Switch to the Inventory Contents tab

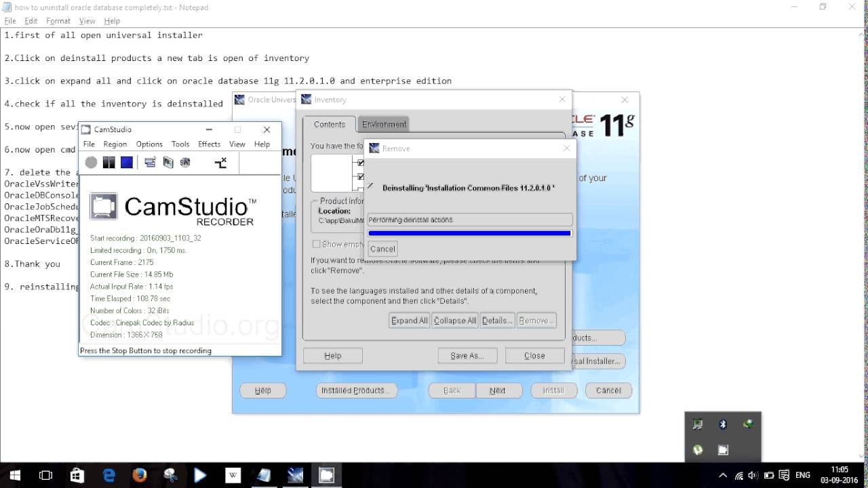tap(330, 124)
